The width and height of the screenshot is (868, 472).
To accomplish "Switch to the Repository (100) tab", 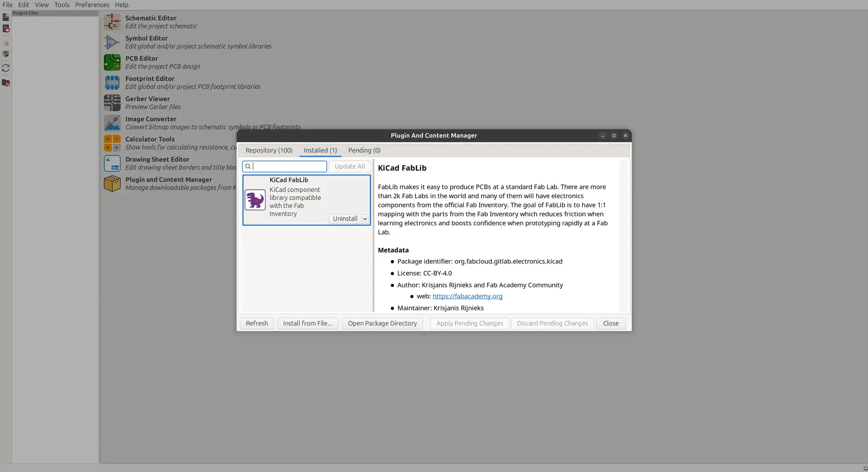I will coord(269,150).
